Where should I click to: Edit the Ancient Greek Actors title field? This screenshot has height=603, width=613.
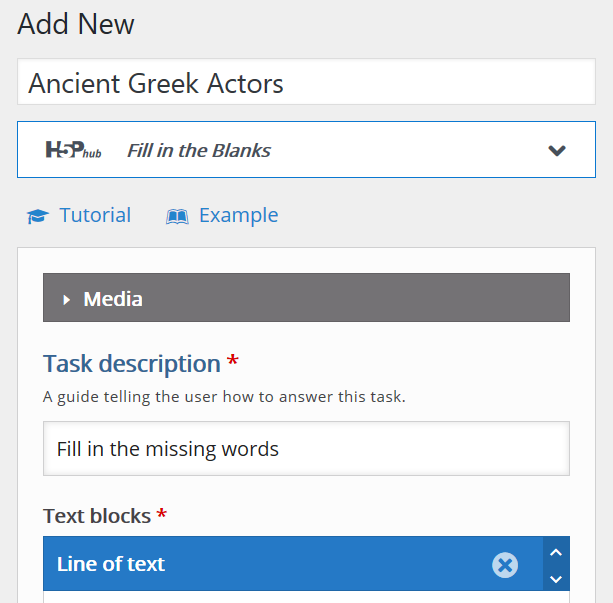click(x=306, y=82)
